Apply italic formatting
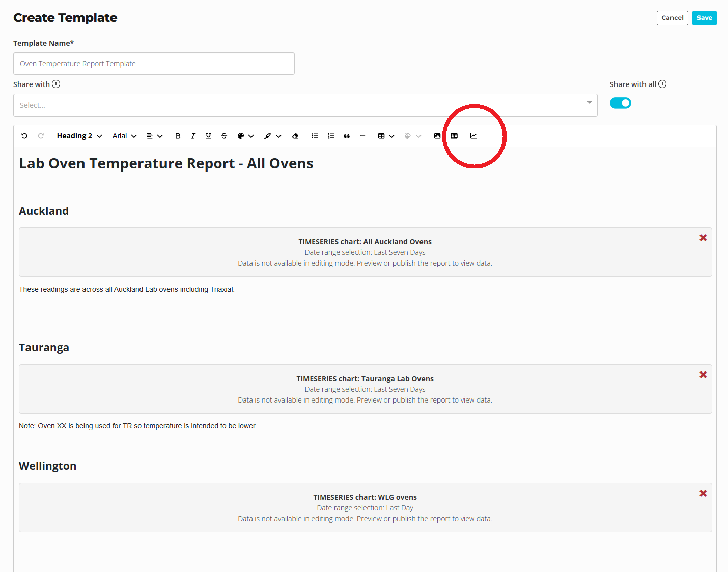Screen dimensions: 728x572 (x=193, y=136)
